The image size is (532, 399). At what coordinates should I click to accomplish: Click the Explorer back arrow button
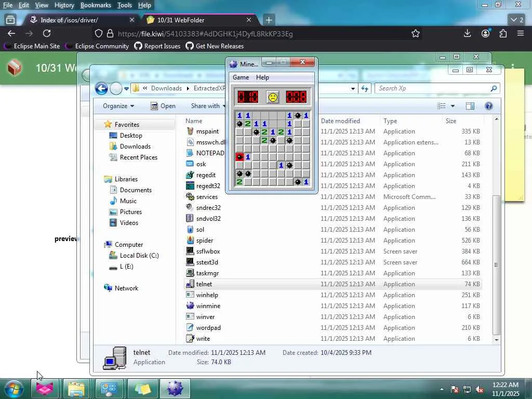tap(101, 88)
